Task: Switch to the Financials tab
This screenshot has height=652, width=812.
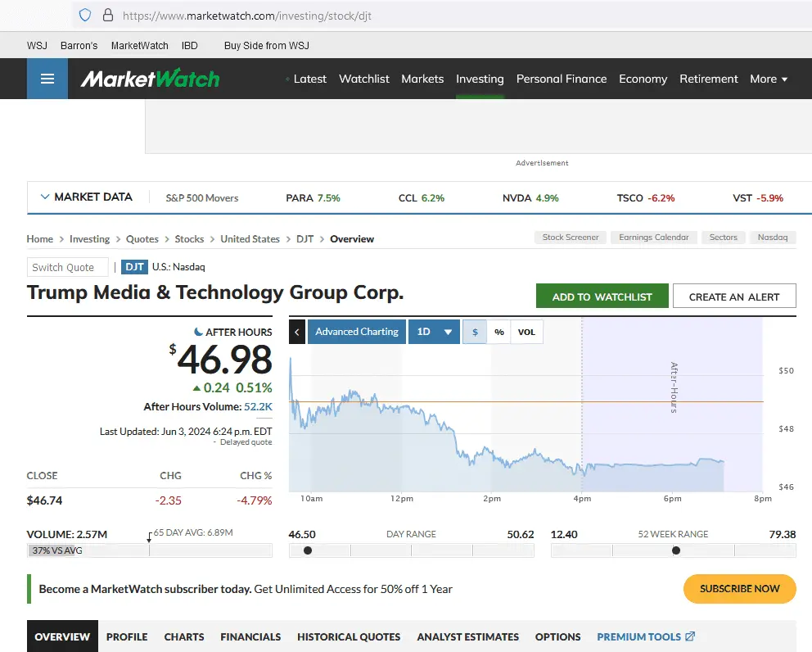Action: pyautogui.click(x=250, y=636)
